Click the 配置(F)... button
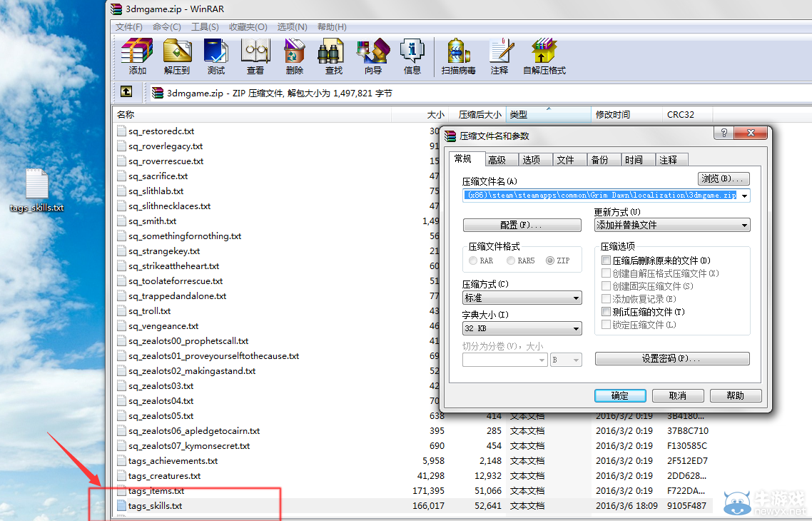Viewport: 812px width, 521px height. point(522,225)
